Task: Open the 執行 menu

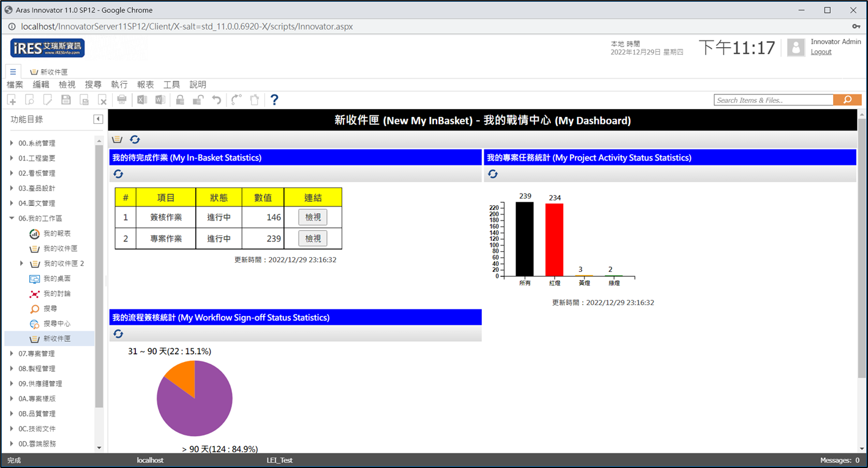Action: (119, 85)
